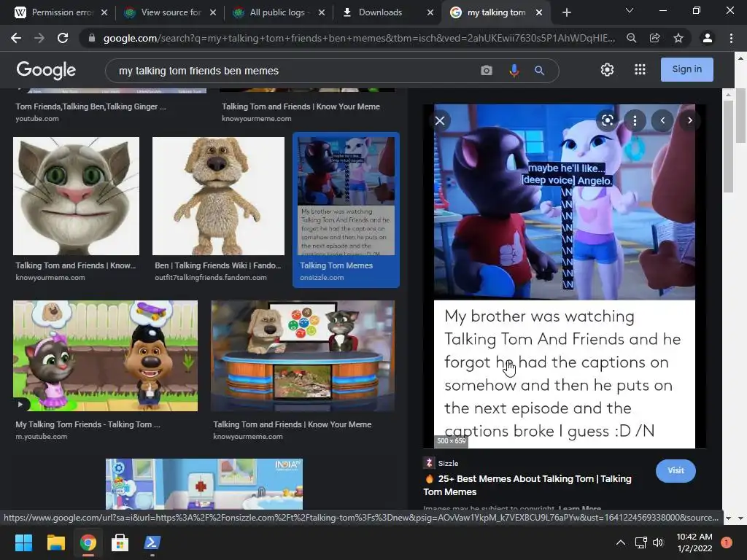Open site info via the padlock icon
The image size is (747, 560).
click(x=92, y=38)
